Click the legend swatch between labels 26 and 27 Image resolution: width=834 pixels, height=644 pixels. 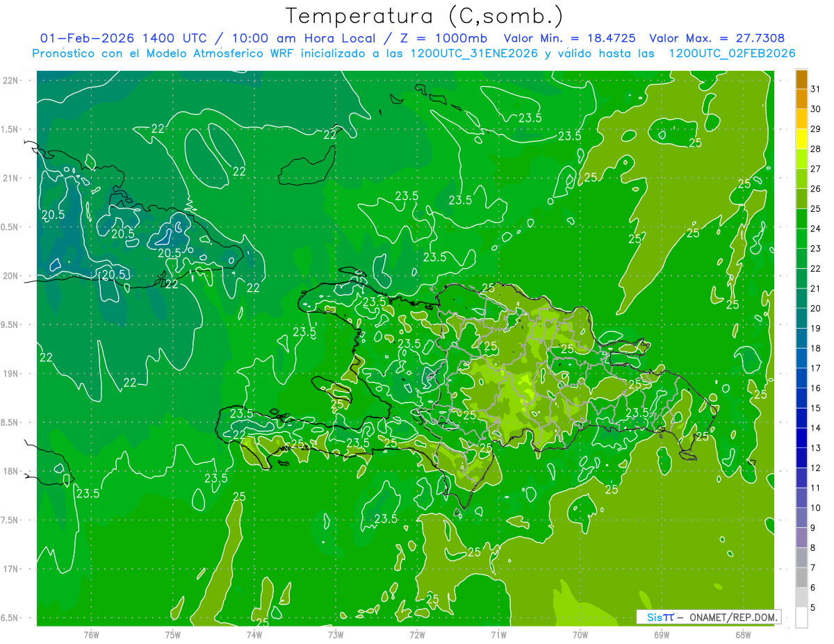[801, 179]
